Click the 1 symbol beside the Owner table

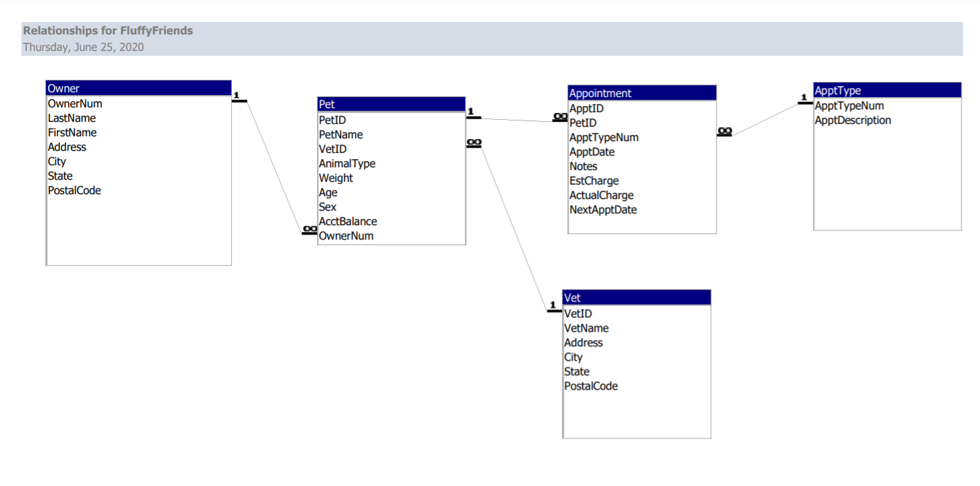tap(237, 95)
